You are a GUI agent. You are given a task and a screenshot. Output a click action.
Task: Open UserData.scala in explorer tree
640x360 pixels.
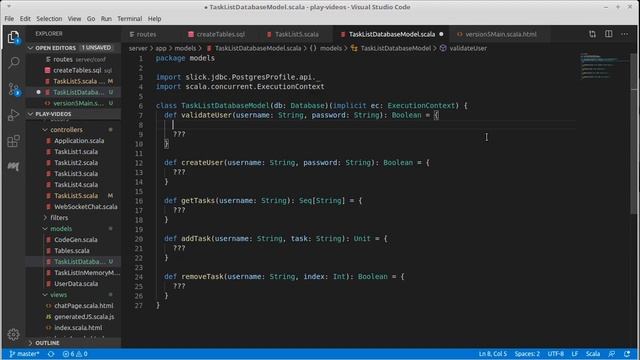pyautogui.click(x=76, y=284)
